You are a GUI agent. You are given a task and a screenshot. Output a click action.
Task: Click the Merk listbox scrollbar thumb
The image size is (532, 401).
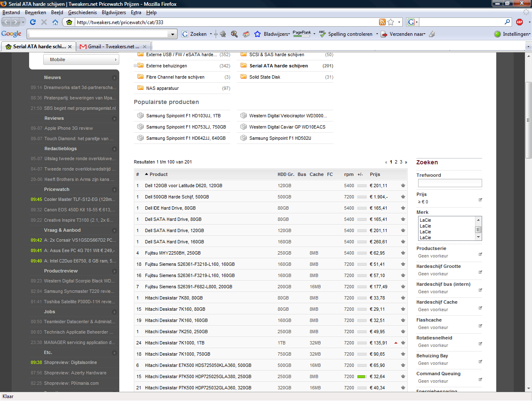click(x=478, y=229)
